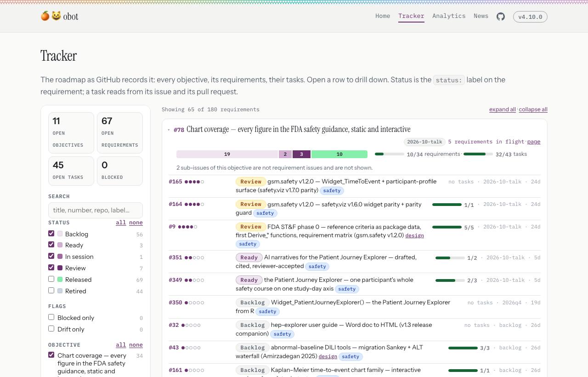Viewport: 588px width, 377px height.
Task: Click the obot logo
Action: (x=59, y=17)
